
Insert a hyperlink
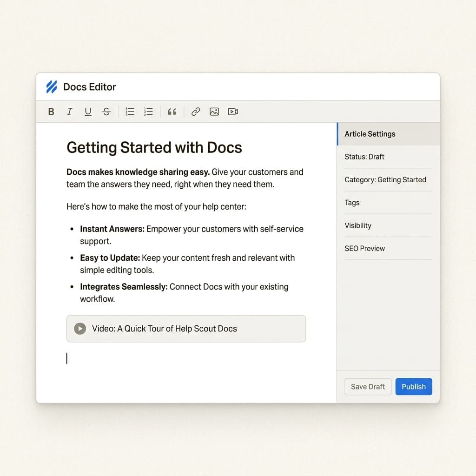pyautogui.click(x=196, y=112)
